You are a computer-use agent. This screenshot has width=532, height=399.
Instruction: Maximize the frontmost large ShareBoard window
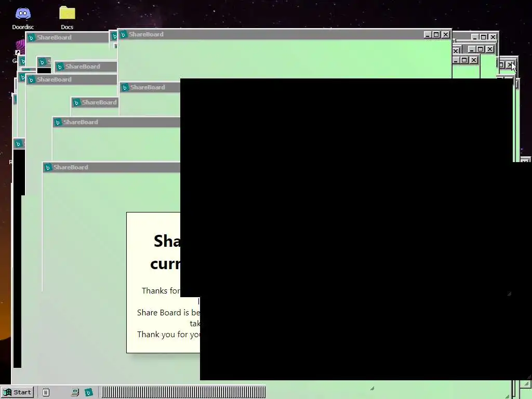click(436, 35)
